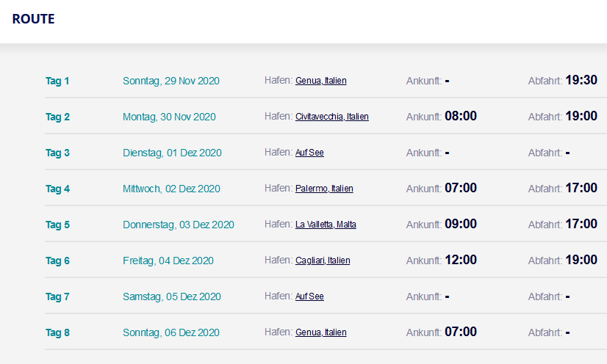Click the ROUTE section heading
The height and width of the screenshot is (364, 607).
point(33,19)
